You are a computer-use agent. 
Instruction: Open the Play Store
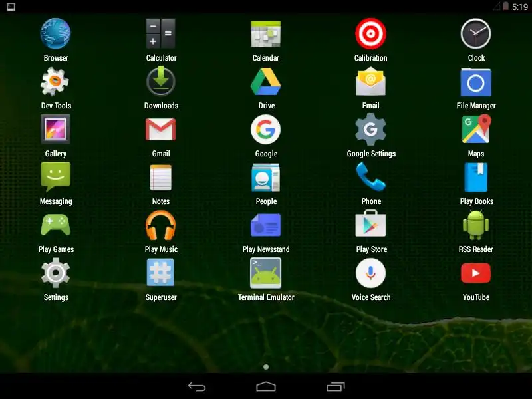tap(370, 224)
